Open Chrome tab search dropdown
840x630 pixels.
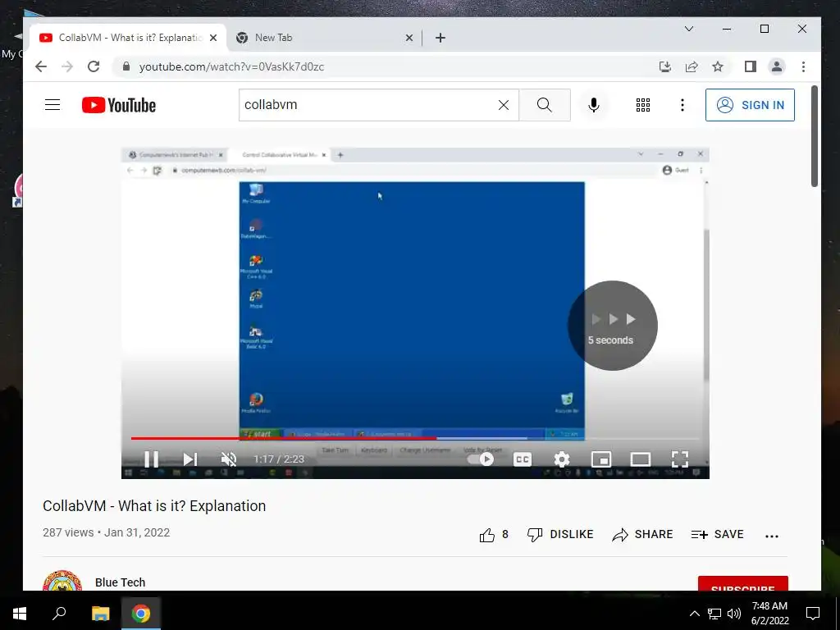click(689, 29)
